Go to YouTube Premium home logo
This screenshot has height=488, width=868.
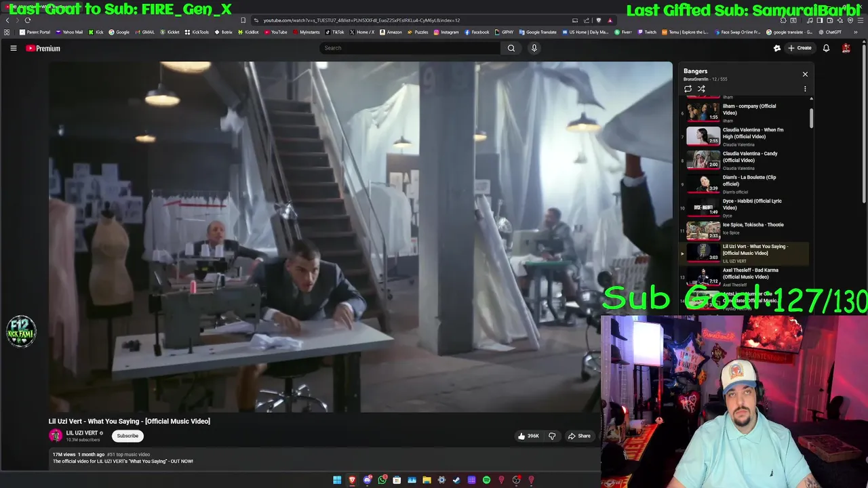tap(43, 48)
